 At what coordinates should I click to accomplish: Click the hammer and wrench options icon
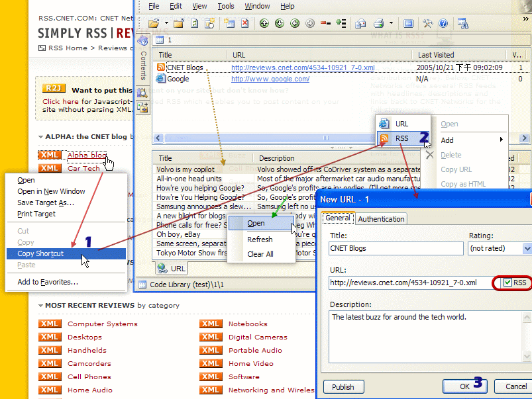pos(427,23)
